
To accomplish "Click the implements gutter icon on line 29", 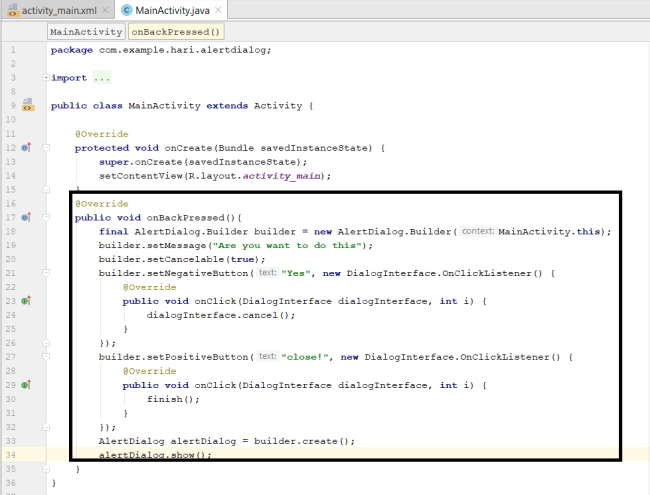I will pos(26,385).
